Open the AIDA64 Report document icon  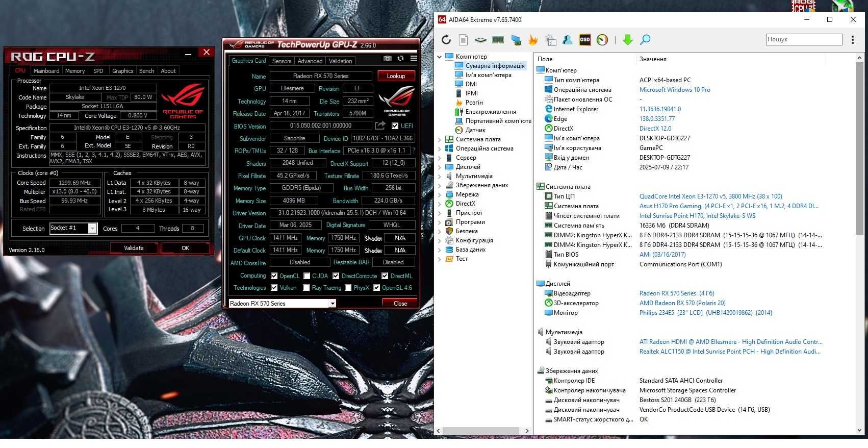pos(463,40)
